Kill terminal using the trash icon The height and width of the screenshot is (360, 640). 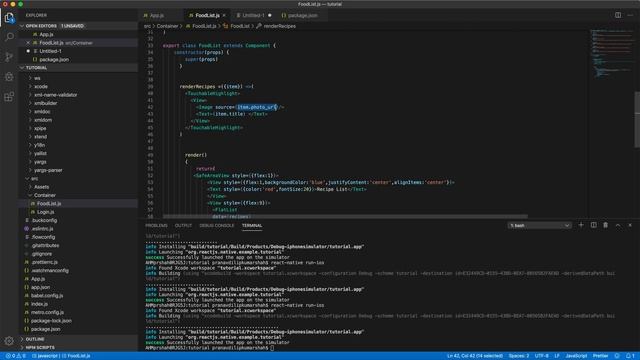606,225
